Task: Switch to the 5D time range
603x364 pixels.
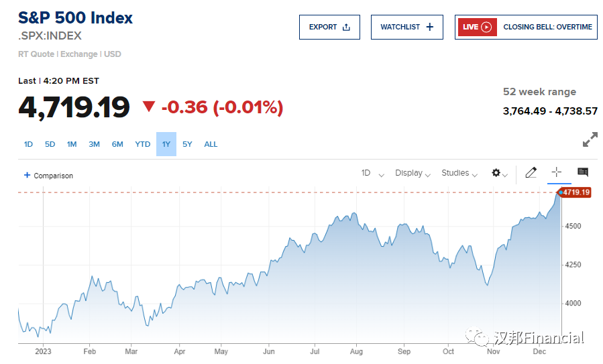Action: [50, 144]
